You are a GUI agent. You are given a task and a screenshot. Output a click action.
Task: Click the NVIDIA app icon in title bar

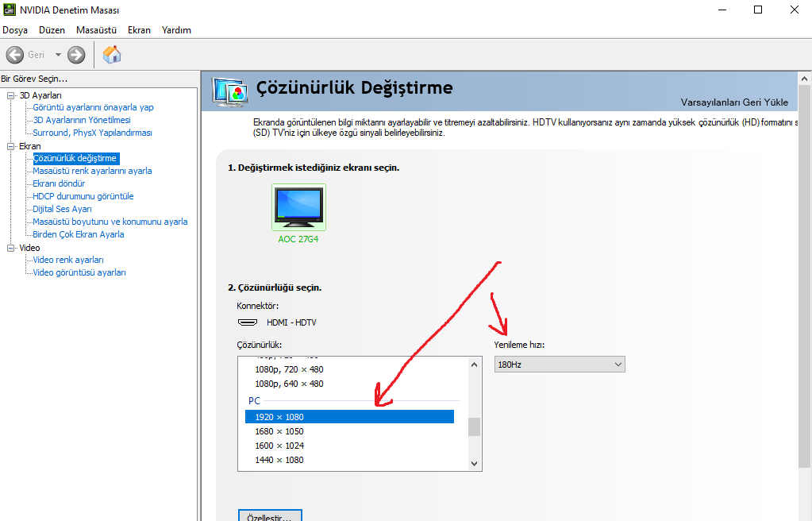10,10
